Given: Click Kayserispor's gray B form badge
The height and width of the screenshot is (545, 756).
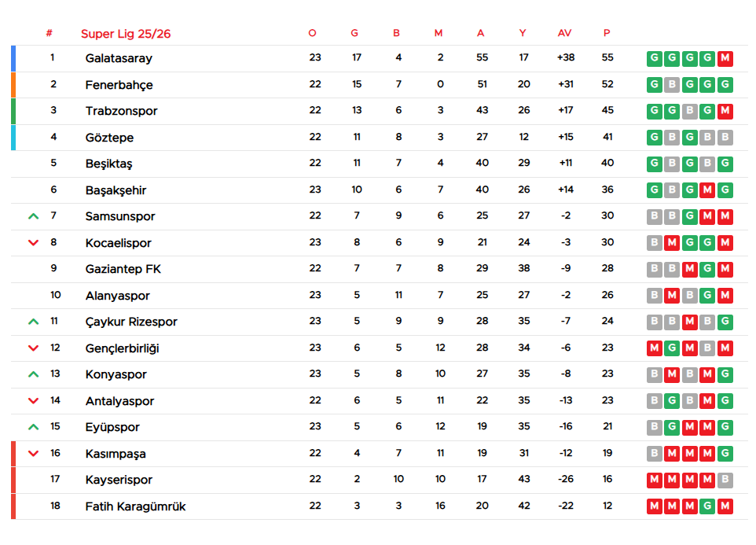Looking at the screenshot, I should tap(725, 480).
